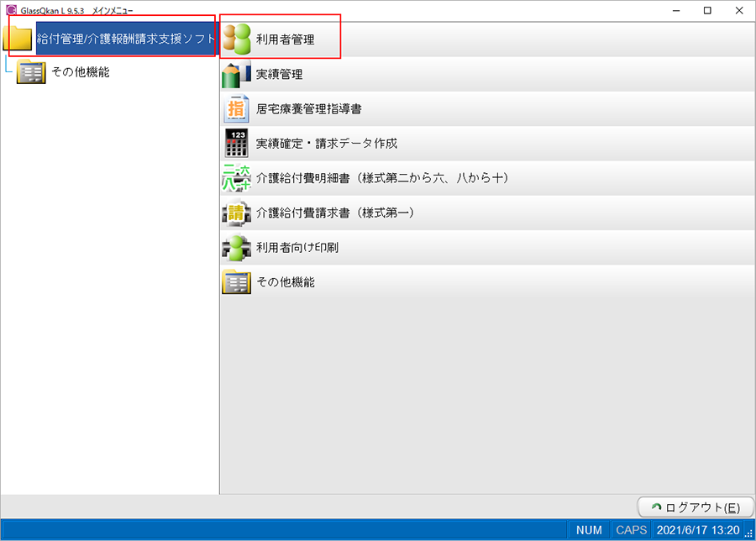Open the 利用者管理 menu entry
Viewport: 756px width, 541px height.
coord(286,39)
